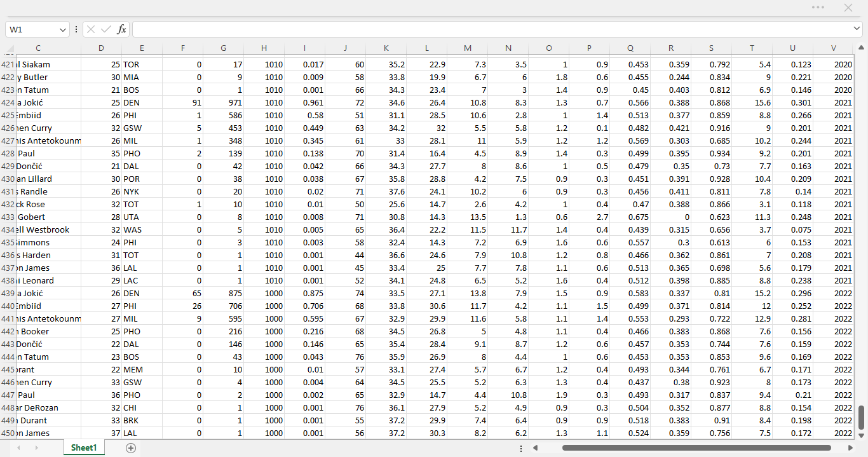Click the cell with value 706

(x=223, y=306)
